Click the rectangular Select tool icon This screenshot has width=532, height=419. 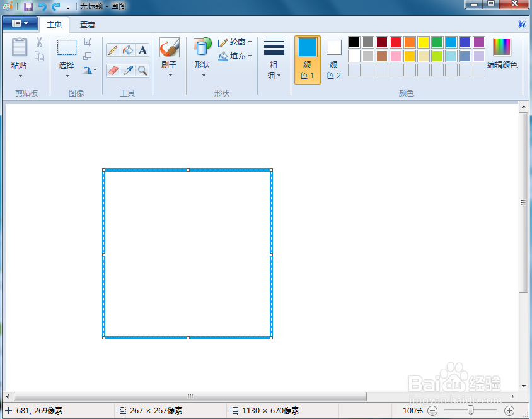[x=67, y=47]
